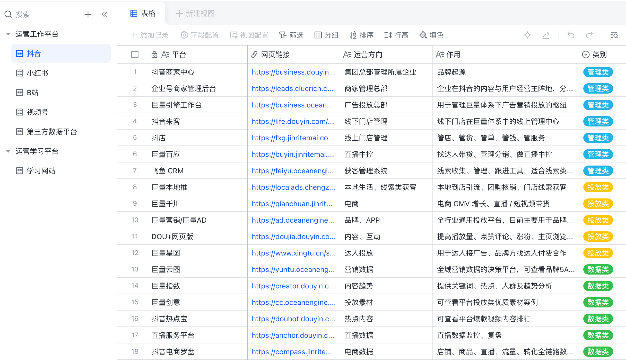The height and width of the screenshot is (364, 626).
Task: Switch to the 表格 view tab
Action: tap(143, 13)
